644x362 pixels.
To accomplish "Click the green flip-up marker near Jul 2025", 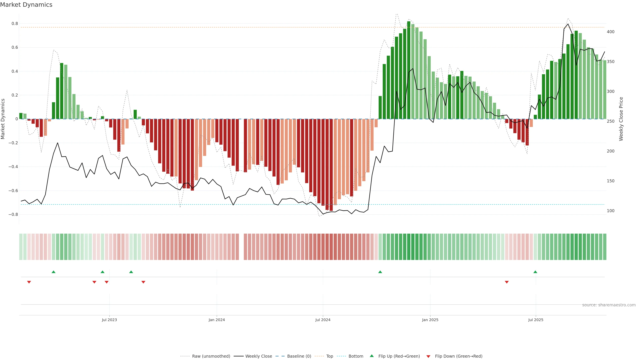I will (535, 272).
